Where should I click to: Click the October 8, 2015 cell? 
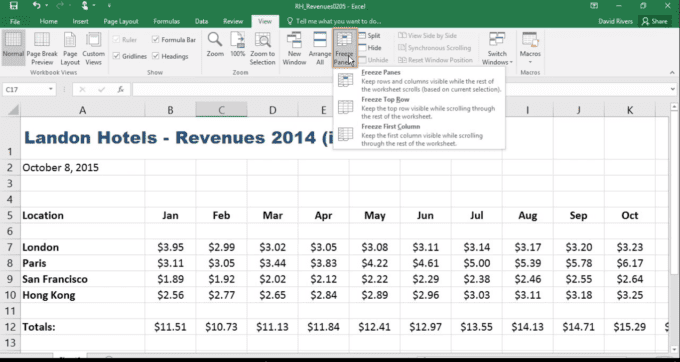point(82,167)
